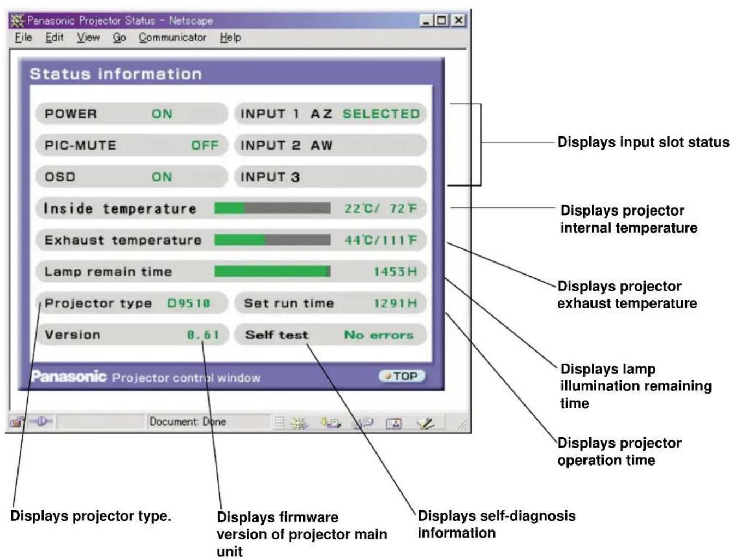
Task: Open the Edit menu
Action: point(55,38)
